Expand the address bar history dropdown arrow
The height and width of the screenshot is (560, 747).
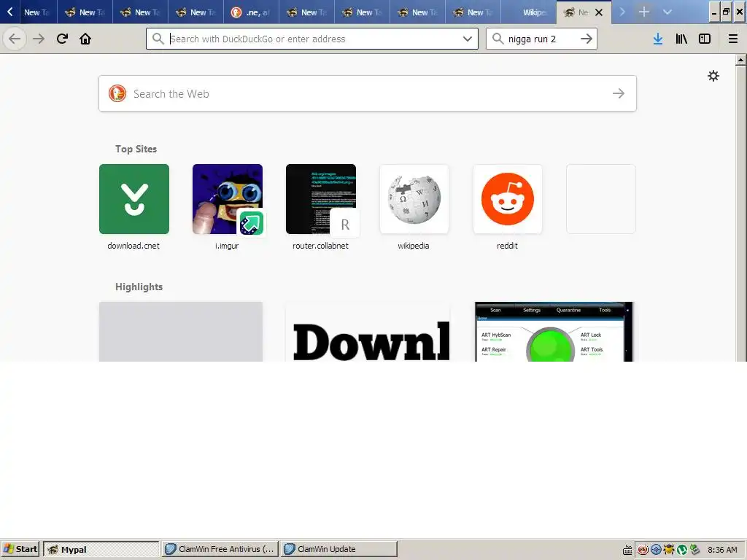point(468,39)
